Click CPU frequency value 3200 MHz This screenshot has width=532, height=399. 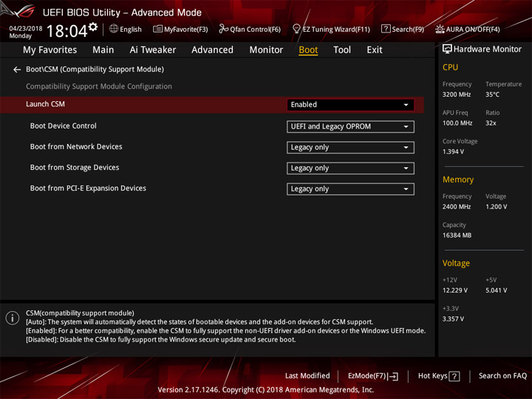click(457, 95)
